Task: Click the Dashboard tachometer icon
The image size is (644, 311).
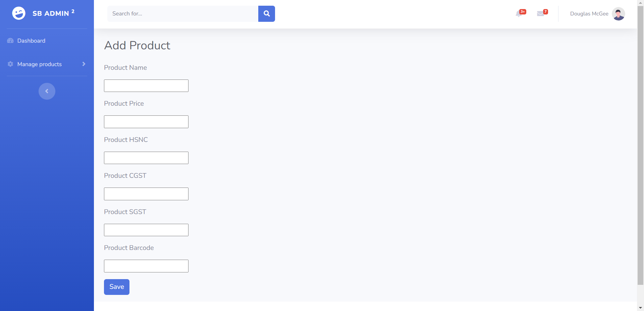Action: pos(10,40)
